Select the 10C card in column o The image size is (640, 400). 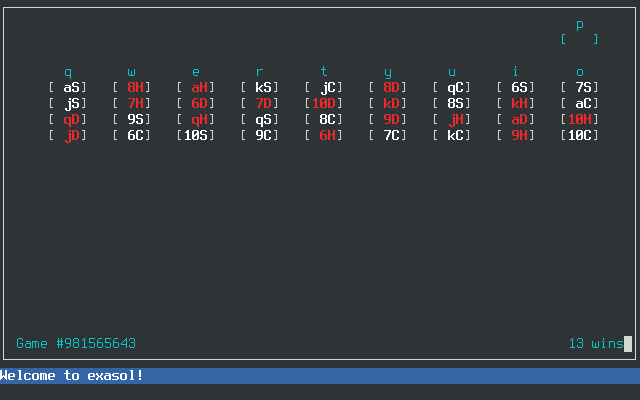(x=580, y=135)
